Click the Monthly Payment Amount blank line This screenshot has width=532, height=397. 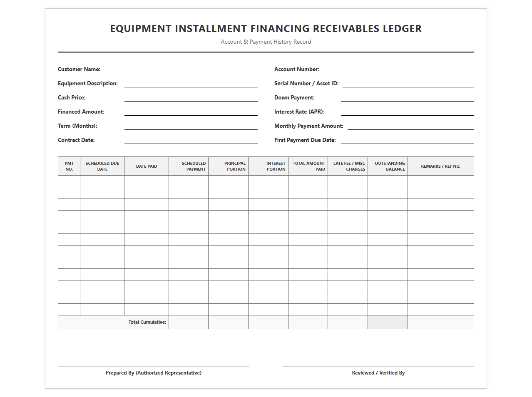click(411, 126)
